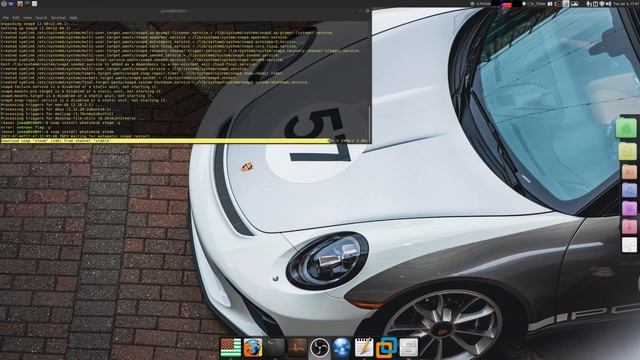Open the terminal's Search menu
This screenshot has width=640, height=360.
tap(41, 18)
